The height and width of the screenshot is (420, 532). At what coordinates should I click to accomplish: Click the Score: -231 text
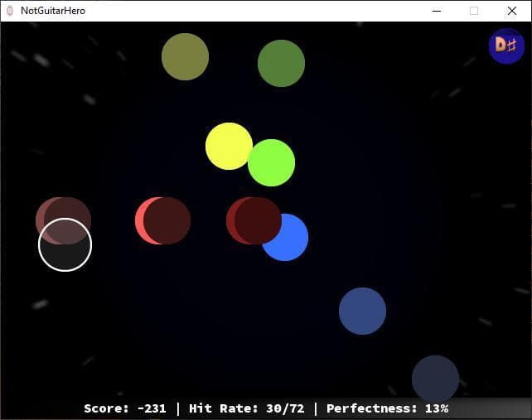pyautogui.click(x=125, y=408)
